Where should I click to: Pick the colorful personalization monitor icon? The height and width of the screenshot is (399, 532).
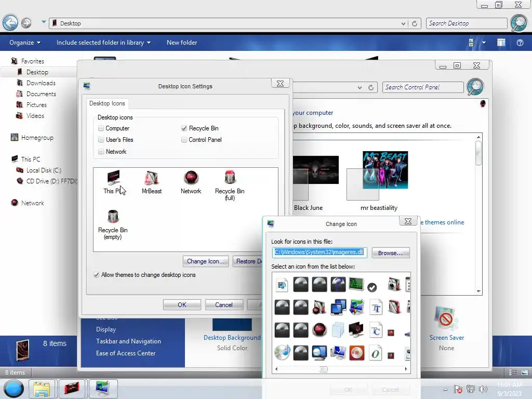356,307
